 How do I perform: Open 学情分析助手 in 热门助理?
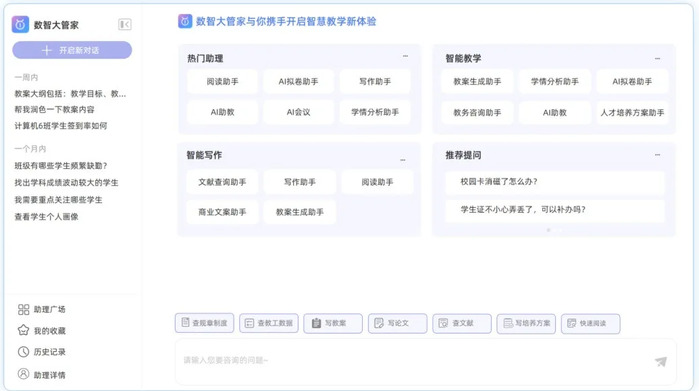375,112
